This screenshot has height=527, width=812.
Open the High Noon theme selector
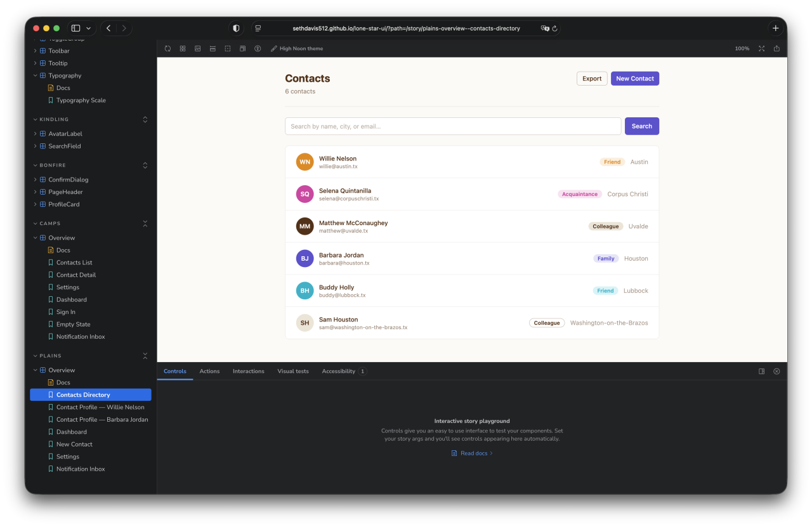pyautogui.click(x=296, y=48)
